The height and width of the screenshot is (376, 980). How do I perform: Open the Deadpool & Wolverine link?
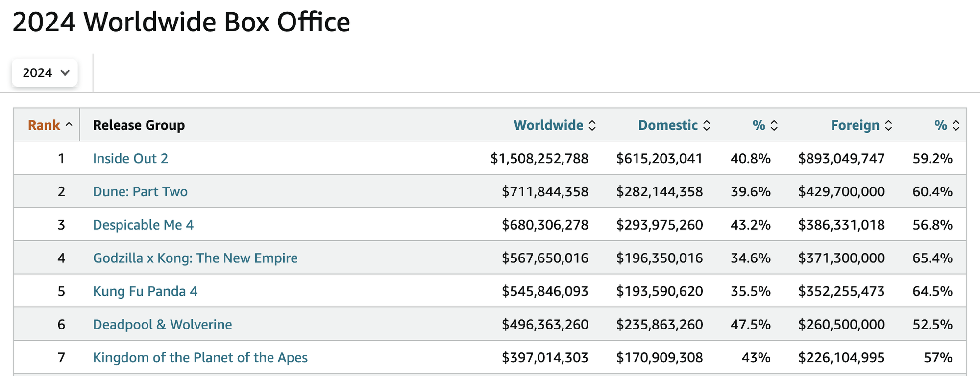click(162, 325)
